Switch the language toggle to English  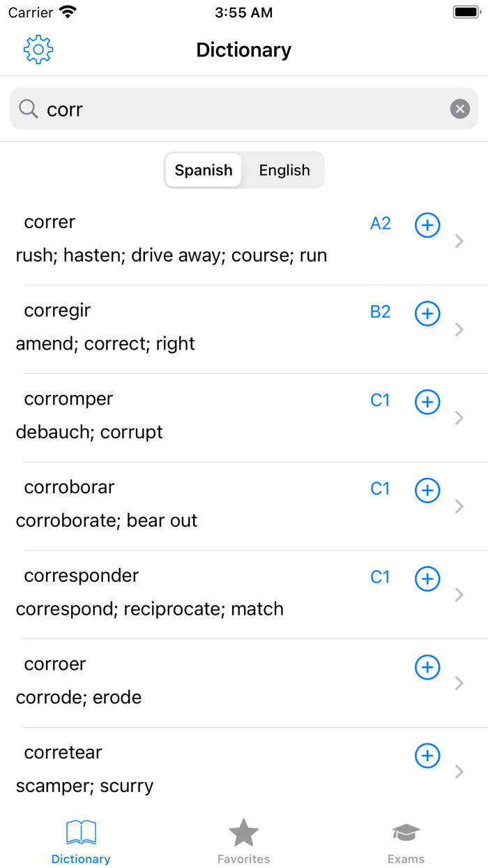284,170
